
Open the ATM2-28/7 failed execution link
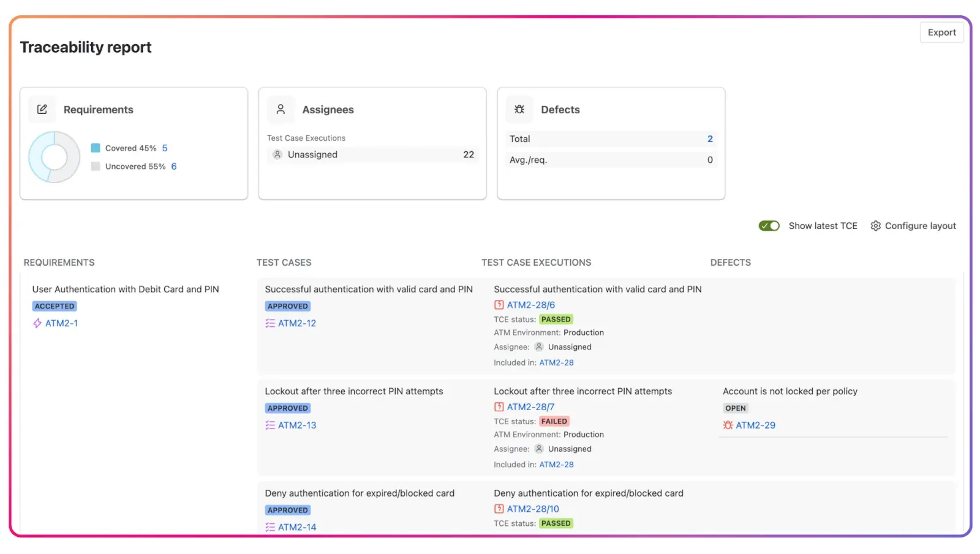click(530, 407)
